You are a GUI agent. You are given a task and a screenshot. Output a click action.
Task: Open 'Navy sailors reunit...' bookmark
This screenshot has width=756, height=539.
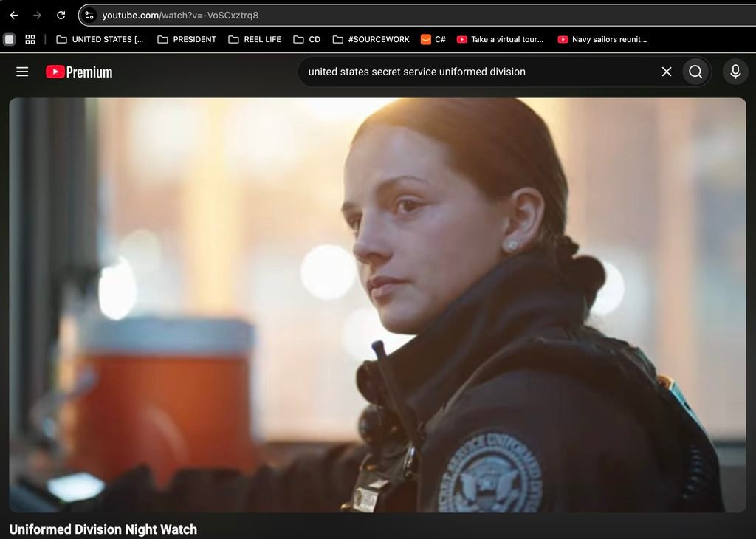[602, 40]
